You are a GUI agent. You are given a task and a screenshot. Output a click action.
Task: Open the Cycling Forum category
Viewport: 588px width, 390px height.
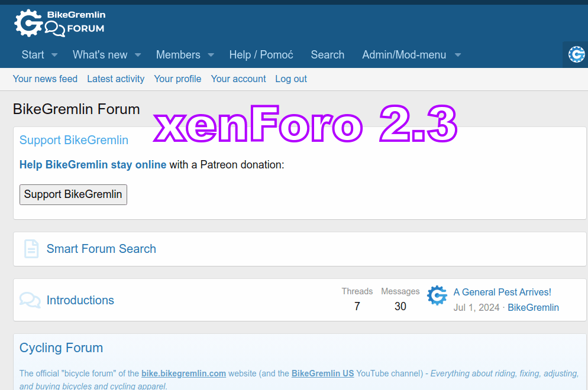pos(61,347)
